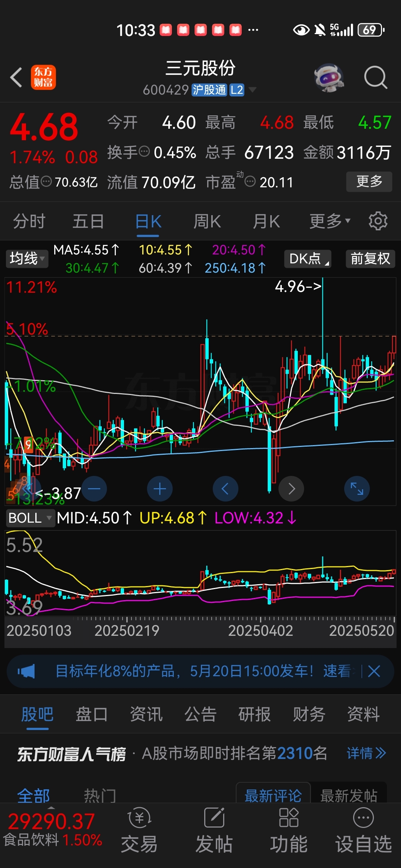Move chart right with arrow button
Image resolution: width=401 pixels, height=868 pixels.
291,489
